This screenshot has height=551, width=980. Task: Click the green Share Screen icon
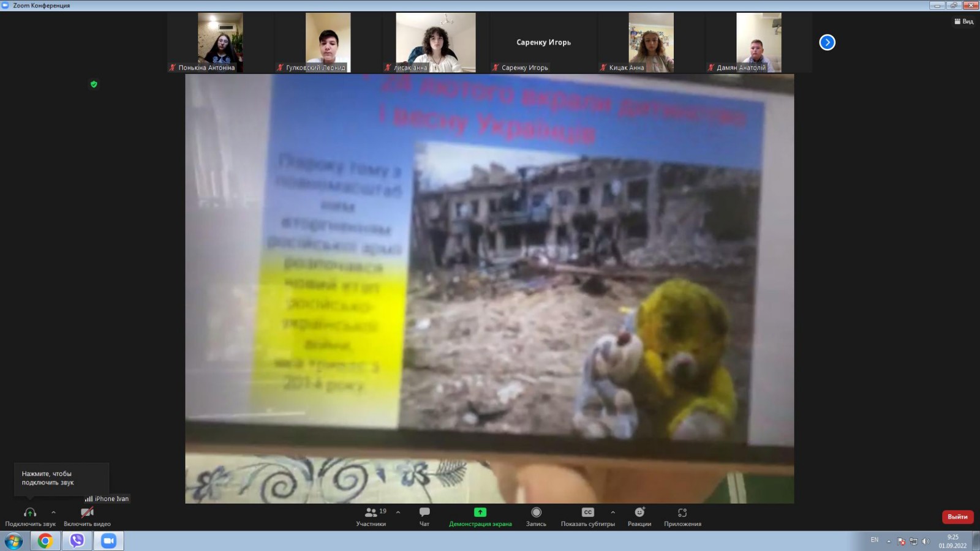click(x=480, y=512)
